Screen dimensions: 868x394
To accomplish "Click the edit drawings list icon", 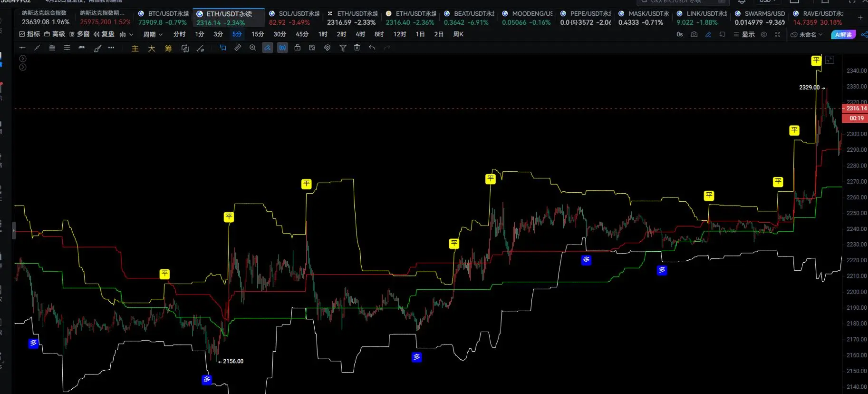I will pyautogui.click(x=312, y=48).
